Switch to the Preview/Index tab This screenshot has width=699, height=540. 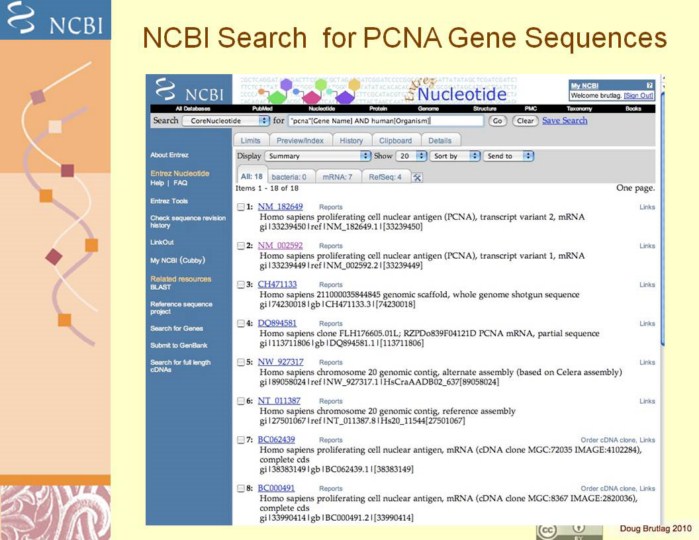point(300,140)
